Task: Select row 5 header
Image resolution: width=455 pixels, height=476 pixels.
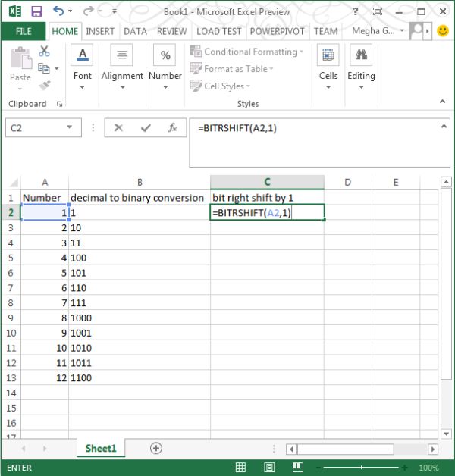Action: [x=11, y=258]
